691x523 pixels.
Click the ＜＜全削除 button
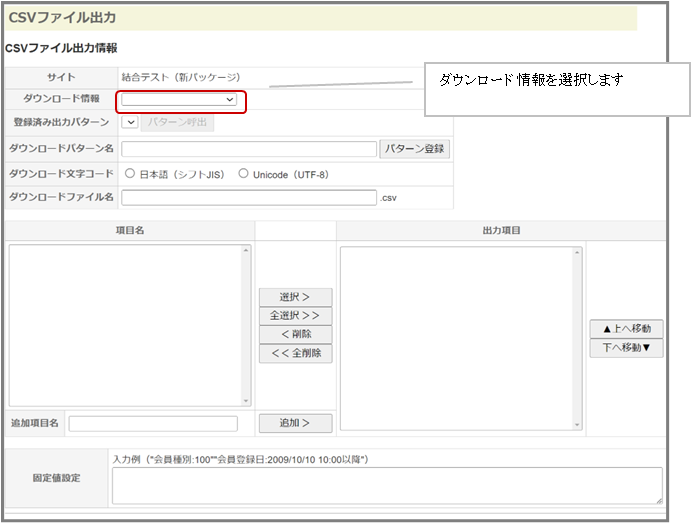pos(295,353)
